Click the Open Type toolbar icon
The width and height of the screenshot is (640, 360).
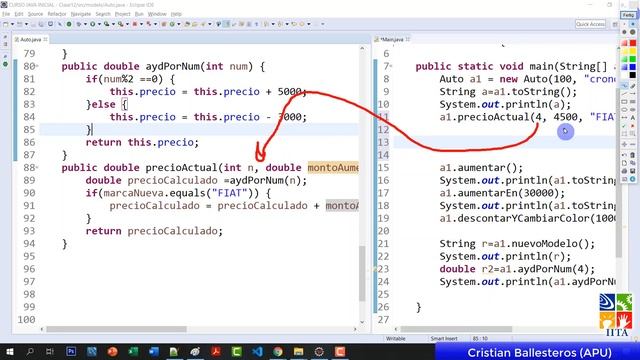[186, 24]
